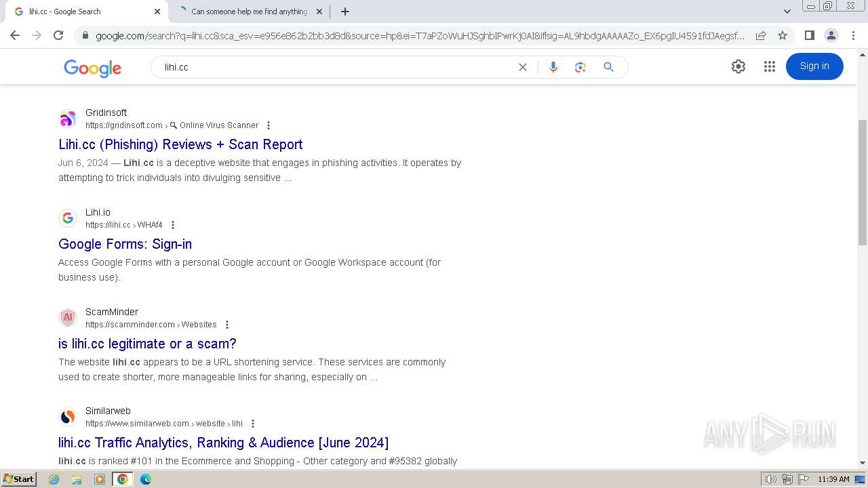Click Gridinsoft site favicon

click(67, 119)
